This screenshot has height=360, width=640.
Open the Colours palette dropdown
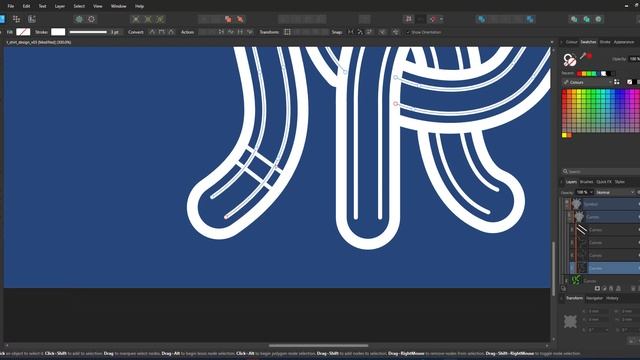(588, 82)
